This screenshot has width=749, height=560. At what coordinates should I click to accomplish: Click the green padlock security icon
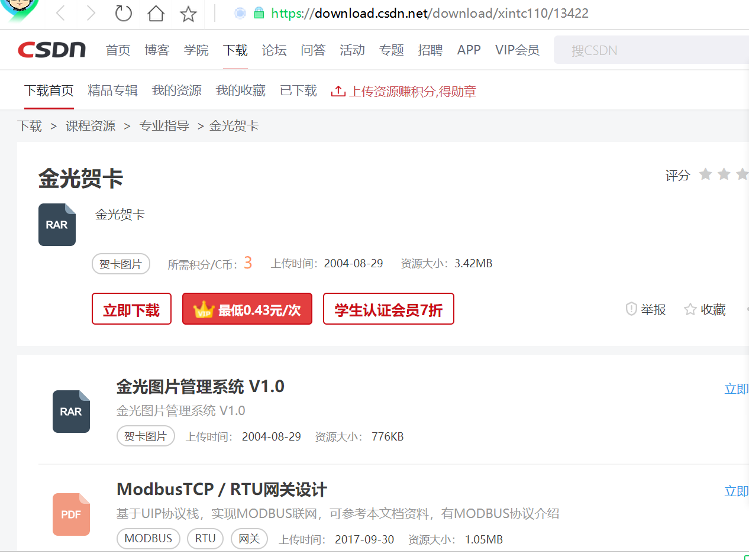click(x=259, y=13)
